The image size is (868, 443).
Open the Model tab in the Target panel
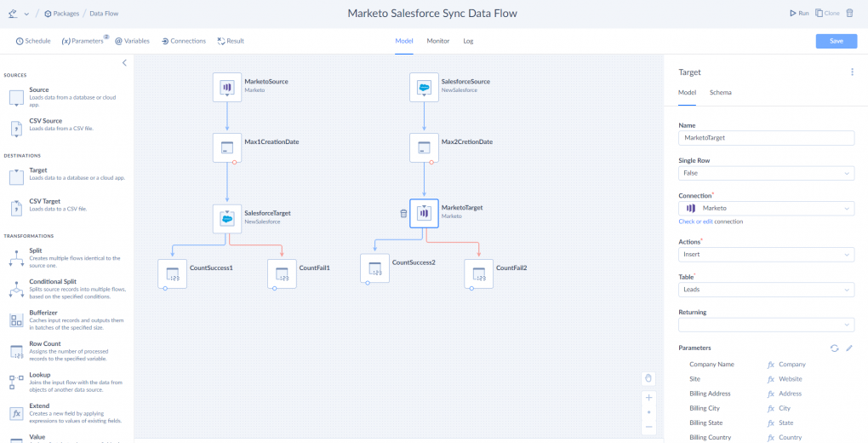click(687, 93)
